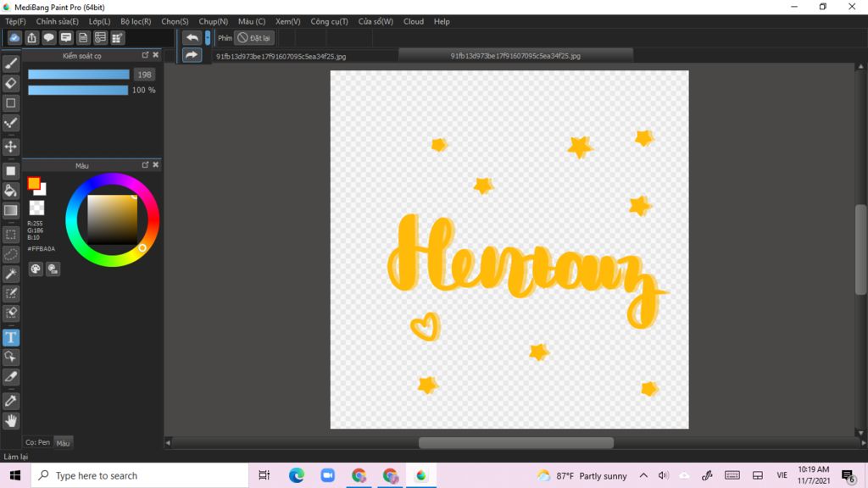This screenshot has height=488, width=868.
Task: Select the Bucket fill tool
Action: [10, 191]
